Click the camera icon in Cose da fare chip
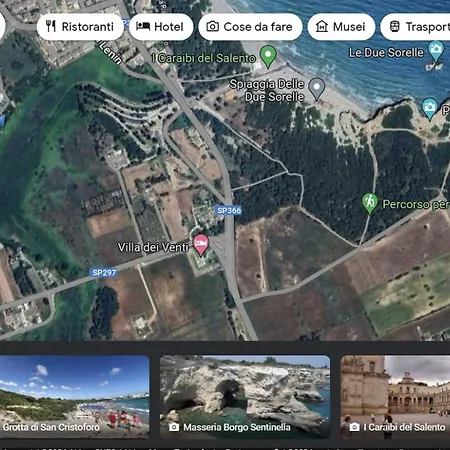The width and height of the screenshot is (450, 450). click(x=213, y=26)
